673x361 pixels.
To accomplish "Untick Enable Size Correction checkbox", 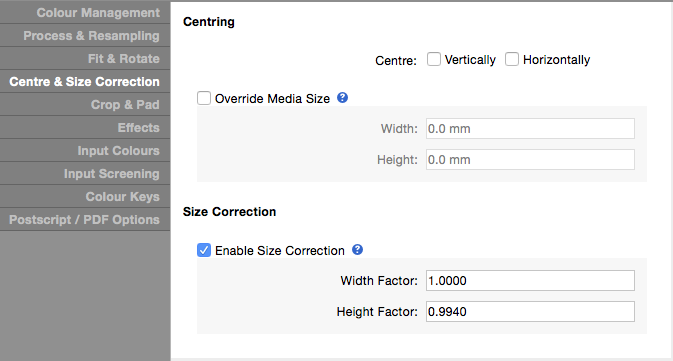I will point(204,250).
